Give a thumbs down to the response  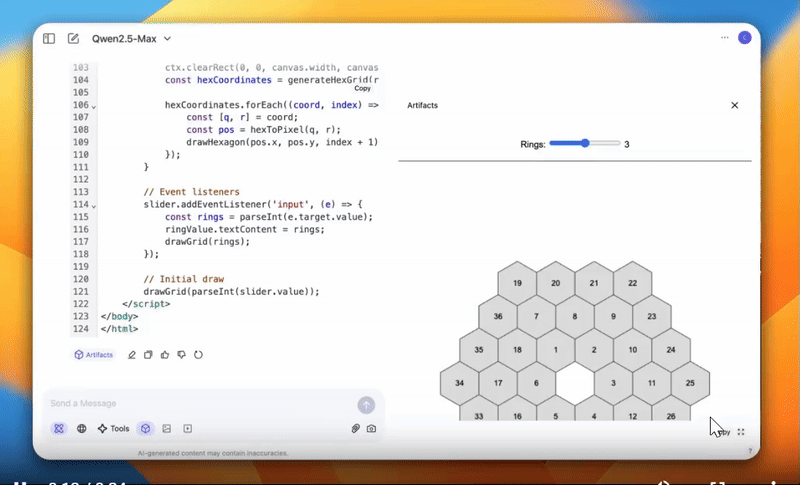(182, 354)
